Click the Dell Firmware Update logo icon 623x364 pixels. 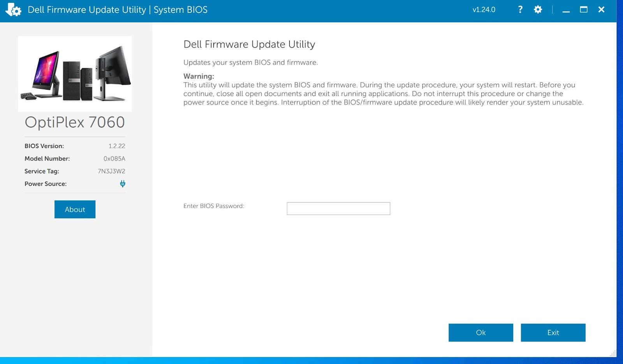[13, 10]
